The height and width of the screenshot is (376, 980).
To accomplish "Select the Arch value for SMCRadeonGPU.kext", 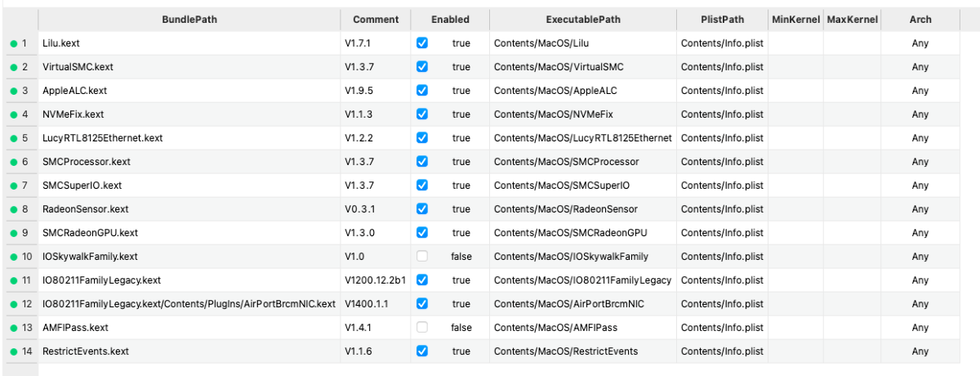I will [920, 233].
